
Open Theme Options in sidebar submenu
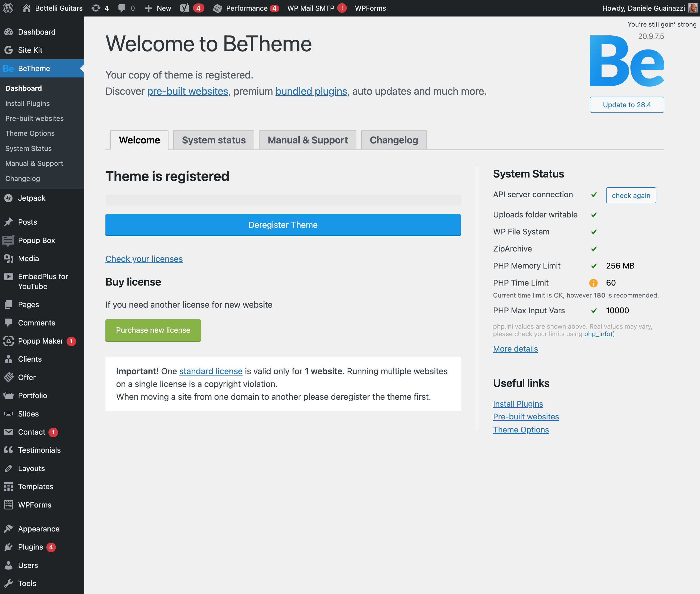pyautogui.click(x=30, y=133)
